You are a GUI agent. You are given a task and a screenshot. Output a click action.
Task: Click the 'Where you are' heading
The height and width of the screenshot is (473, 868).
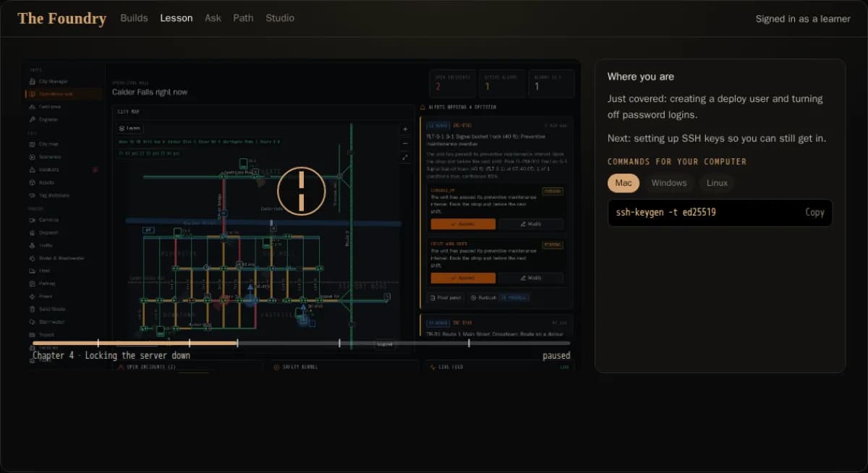(641, 77)
